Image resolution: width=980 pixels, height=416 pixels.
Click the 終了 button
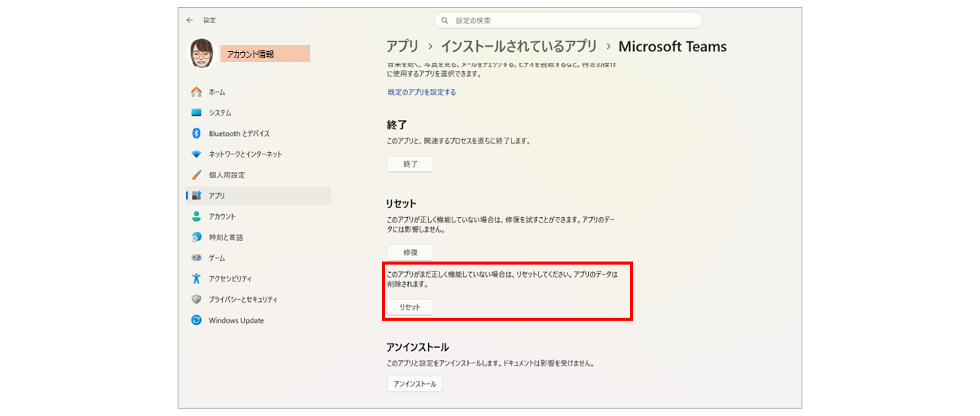pyautogui.click(x=410, y=164)
